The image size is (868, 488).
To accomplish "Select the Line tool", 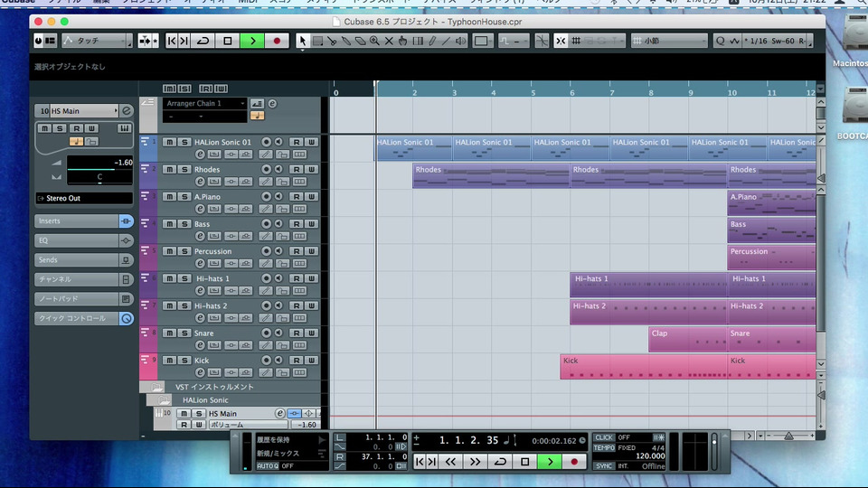I will [446, 41].
